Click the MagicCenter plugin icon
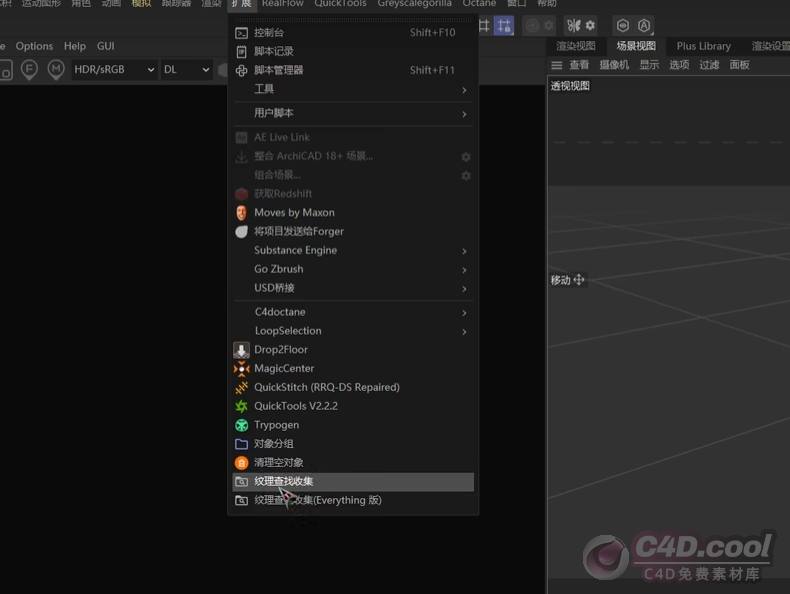Image resolution: width=790 pixels, height=594 pixels. tap(241, 369)
